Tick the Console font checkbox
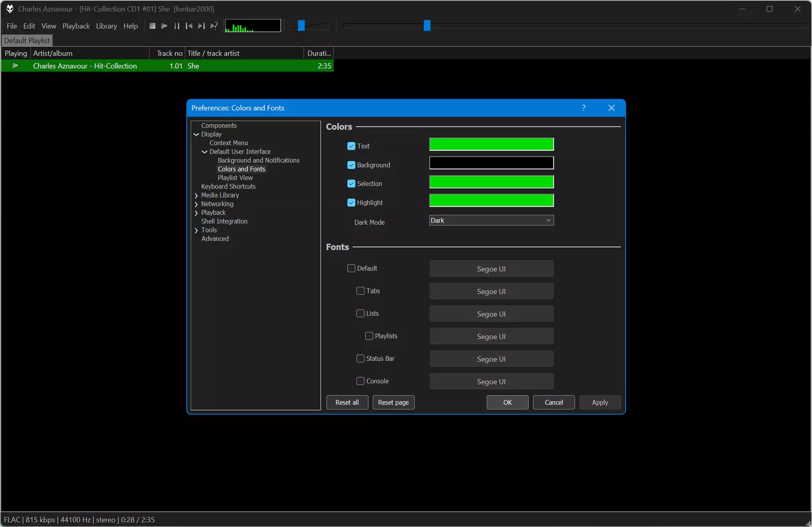The height and width of the screenshot is (527, 812). tap(360, 381)
